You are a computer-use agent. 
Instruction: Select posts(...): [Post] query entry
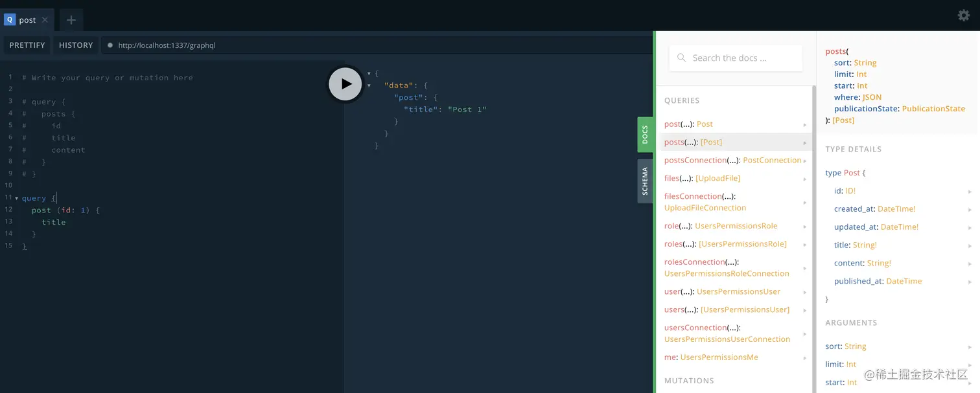pyautogui.click(x=734, y=142)
